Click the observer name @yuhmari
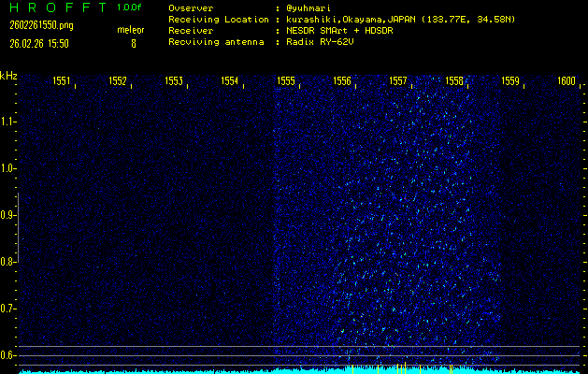 pos(308,8)
